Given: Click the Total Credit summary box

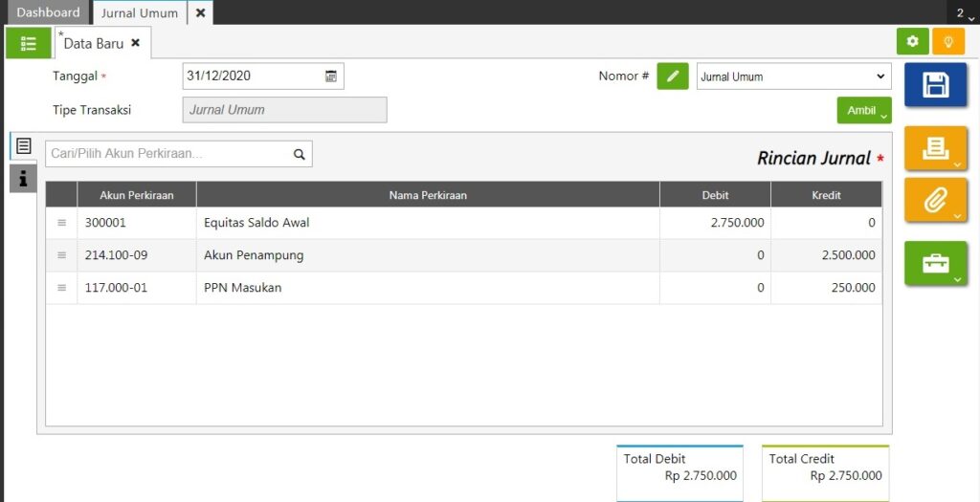Looking at the screenshot, I should [825, 472].
